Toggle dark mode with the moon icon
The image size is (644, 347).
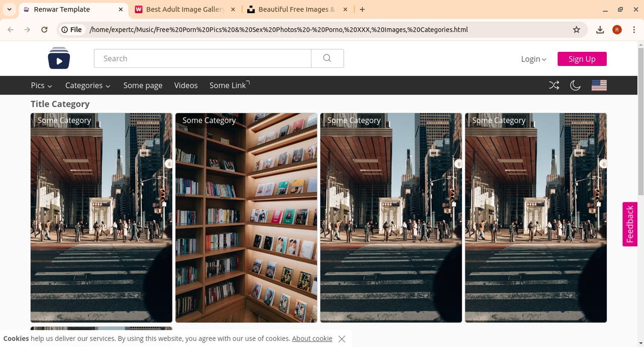[x=575, y=85]
